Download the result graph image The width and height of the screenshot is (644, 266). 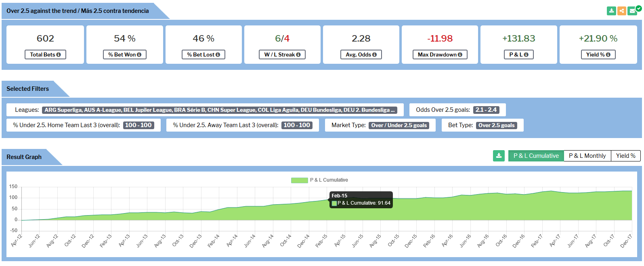click(x=499, y=156)
